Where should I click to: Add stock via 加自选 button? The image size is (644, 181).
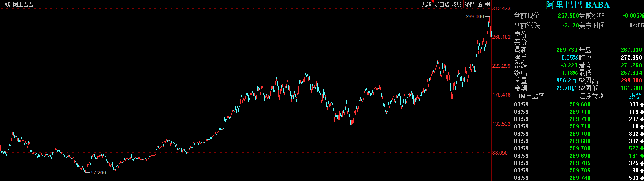point(442,4)
